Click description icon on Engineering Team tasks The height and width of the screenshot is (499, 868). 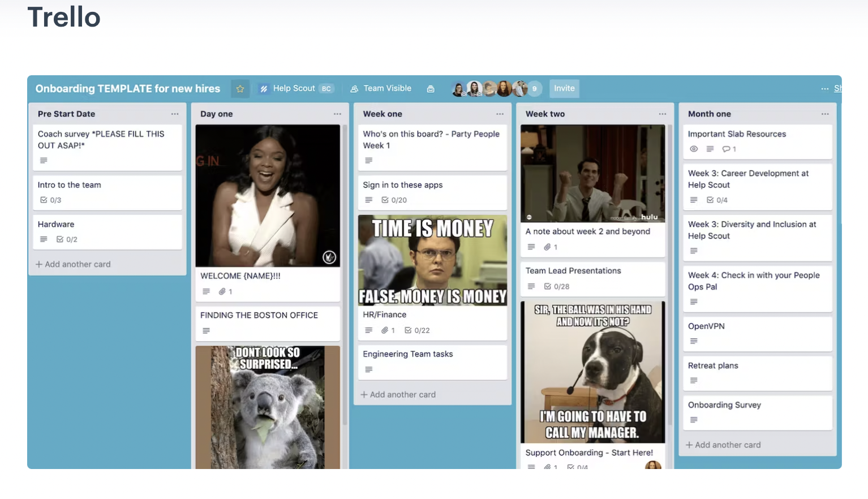[x=369, y=369]
